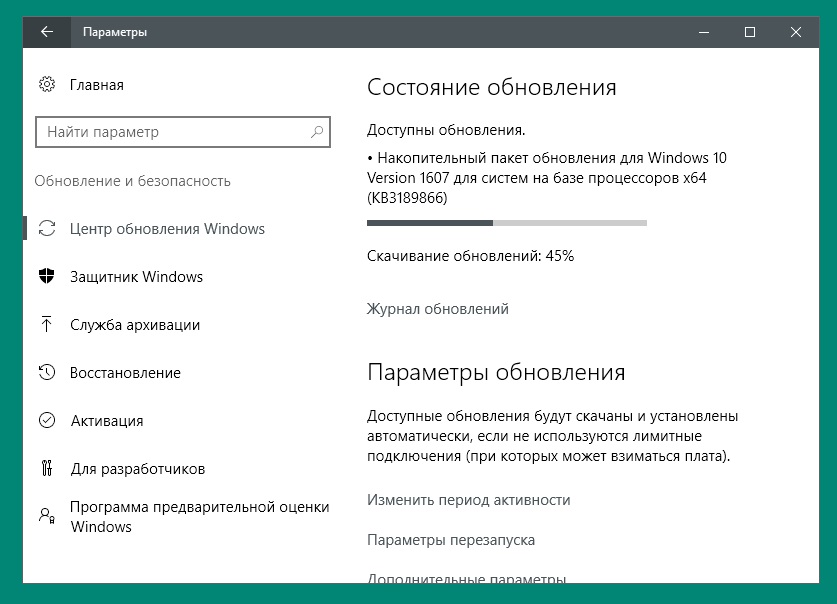
Task: Click the person icon for Insider program
Action: [x=47, y=515]
